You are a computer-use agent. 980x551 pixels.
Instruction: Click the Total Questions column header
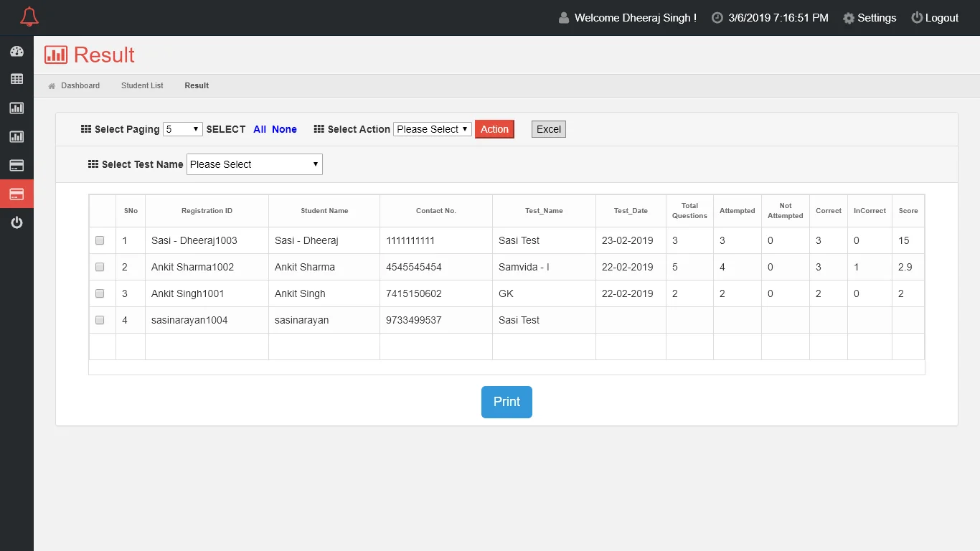[689, 211]
